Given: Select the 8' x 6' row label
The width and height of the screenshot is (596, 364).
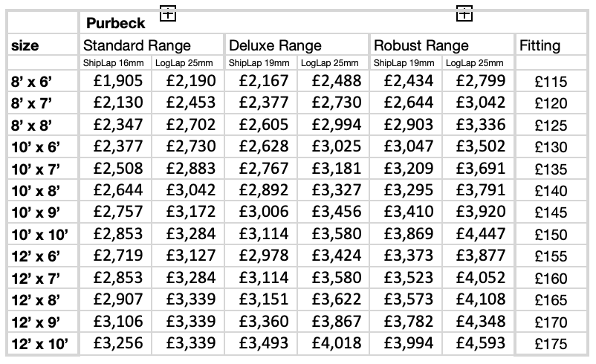Looking at the screenshot, I should 33,82.
